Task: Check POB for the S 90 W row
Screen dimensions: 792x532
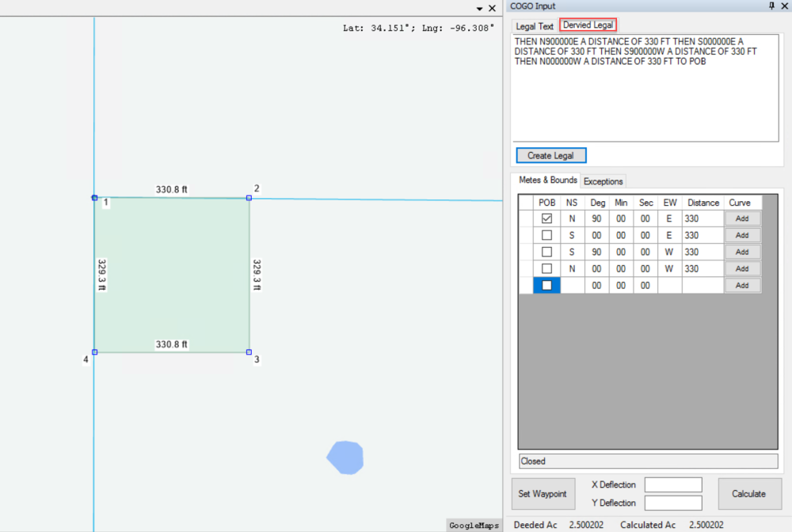Action: pos(546,252)
